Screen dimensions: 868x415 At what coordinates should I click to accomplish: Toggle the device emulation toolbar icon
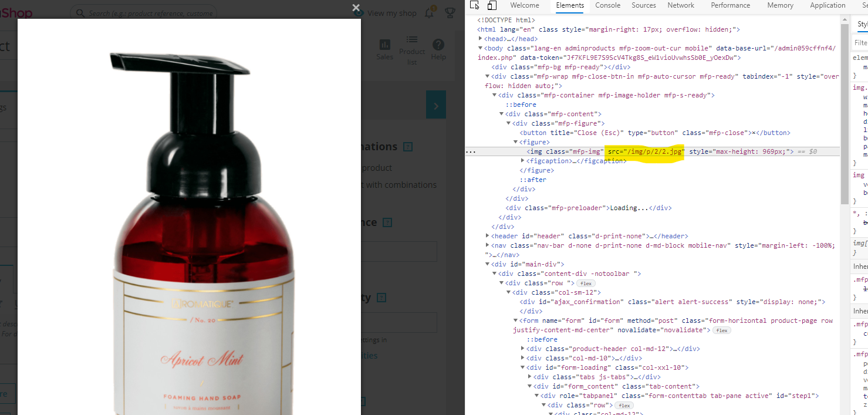click(492, 5)
